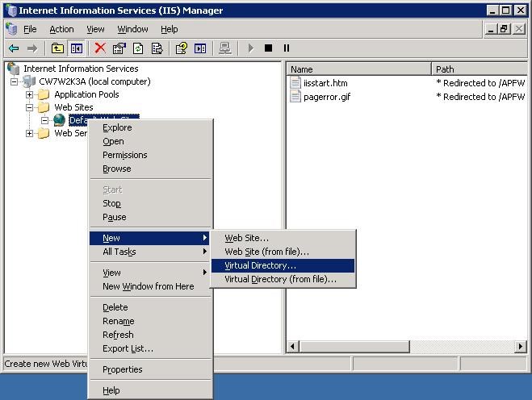This screenshot has height=400, width=532.
Task: Click the red Delete X toolbar icon
Action: (x=100, y=48)
